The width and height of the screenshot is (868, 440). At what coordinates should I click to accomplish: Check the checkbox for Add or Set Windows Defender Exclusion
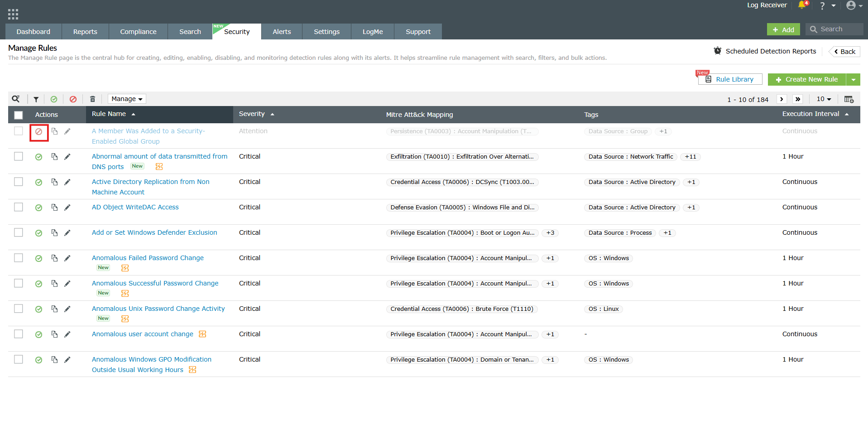pos(19,232)
